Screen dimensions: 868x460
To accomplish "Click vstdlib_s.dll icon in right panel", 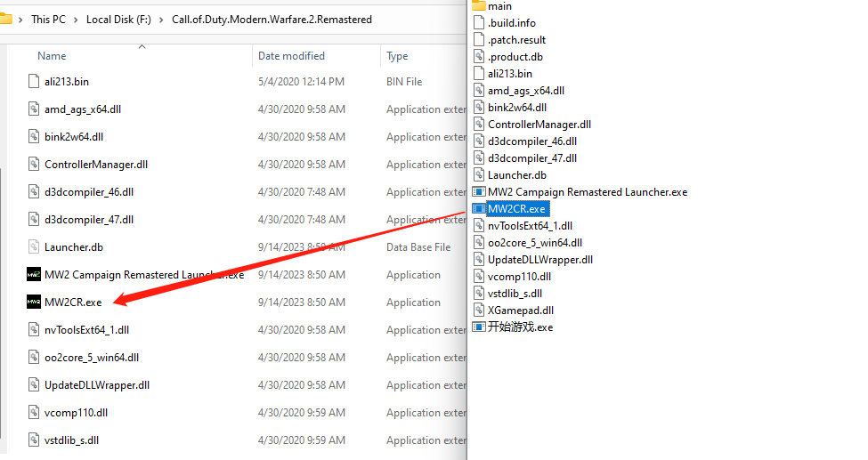I will [479, 294].
